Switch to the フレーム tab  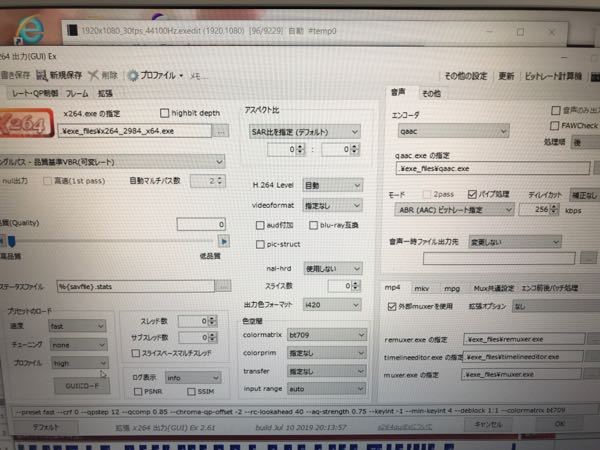pyautogui.click(x=77, y=93)
